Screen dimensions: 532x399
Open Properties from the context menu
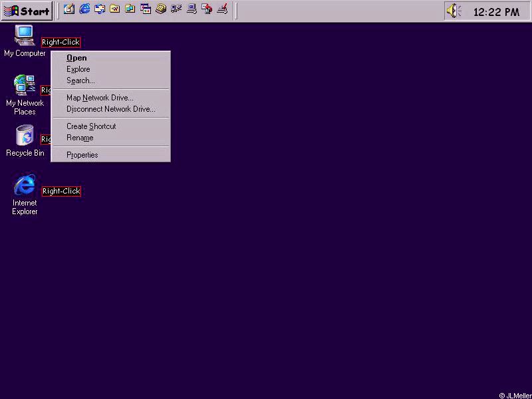pos(110,155)
